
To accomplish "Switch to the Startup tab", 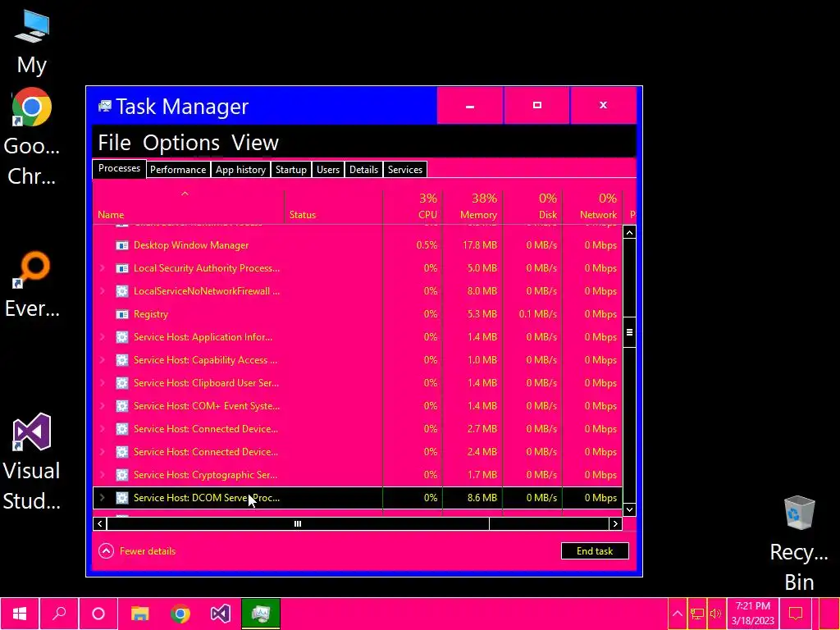I will (x=291, y=169).
